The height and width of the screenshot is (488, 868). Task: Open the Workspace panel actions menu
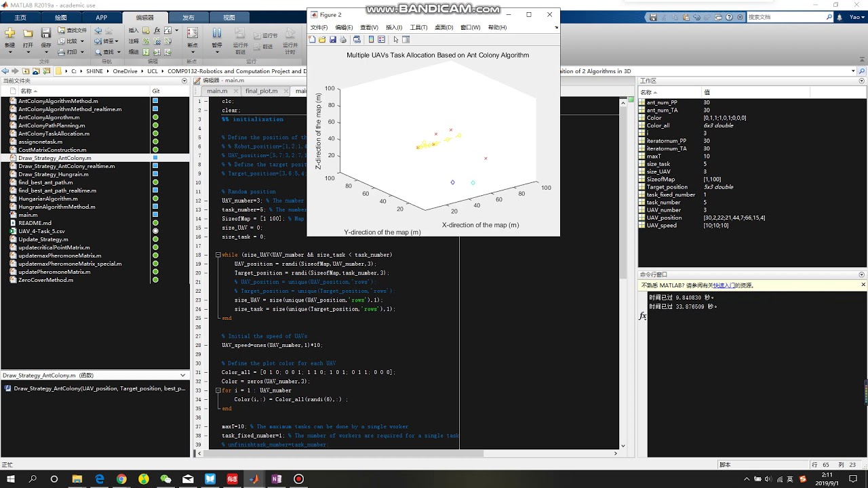(863, 81)
